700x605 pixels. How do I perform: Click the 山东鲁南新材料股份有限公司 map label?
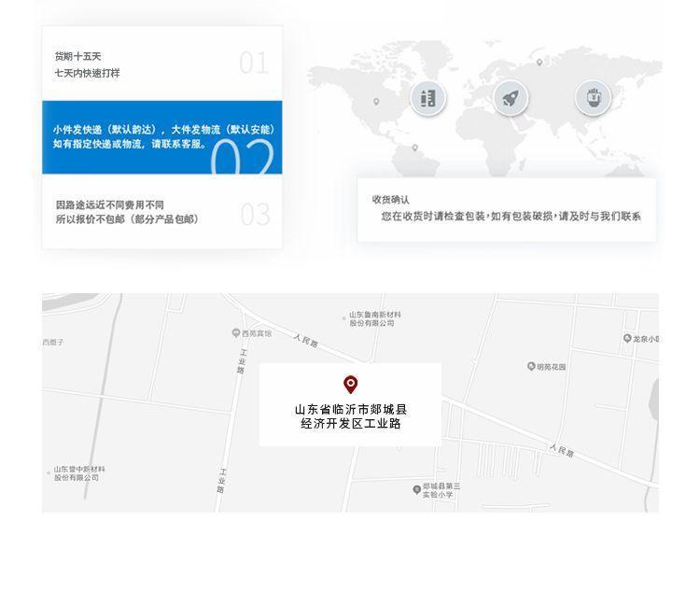coord(374,318)
